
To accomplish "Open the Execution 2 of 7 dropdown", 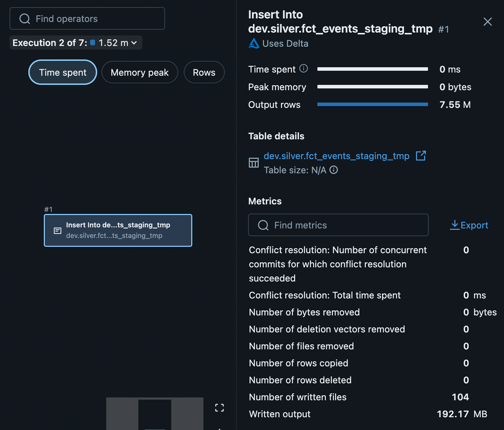I will 76,43.
